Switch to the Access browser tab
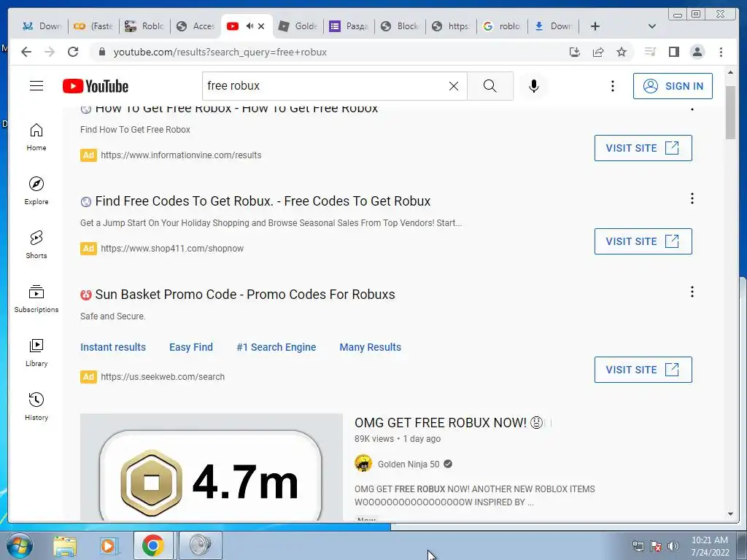The width and height of the screenshot is (747, 560). 196,26
